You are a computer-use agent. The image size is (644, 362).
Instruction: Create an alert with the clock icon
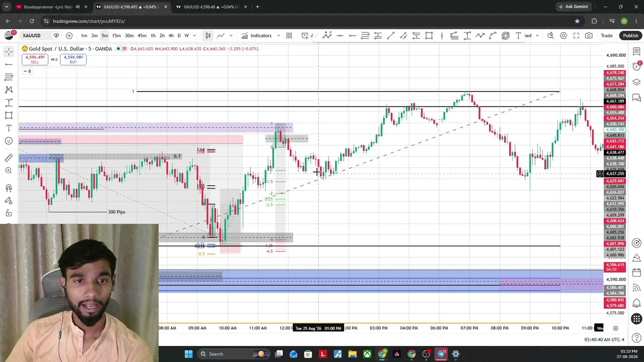click(305, 36)
